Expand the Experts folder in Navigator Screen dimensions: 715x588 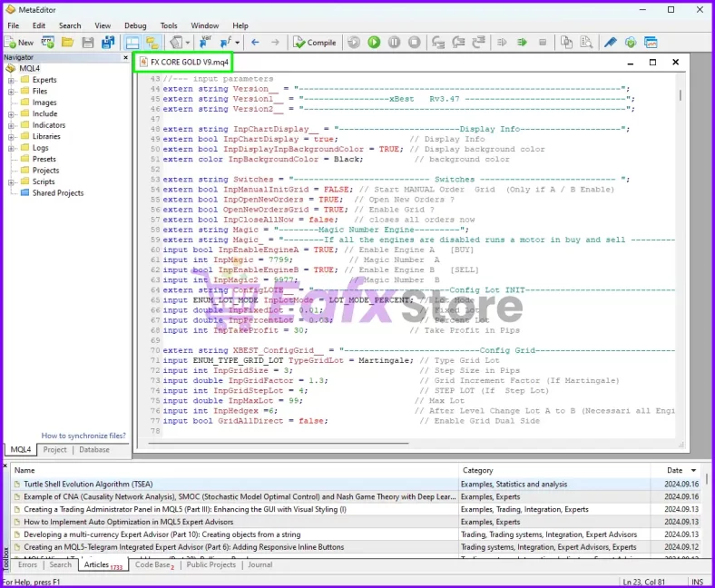coord(11,80)
